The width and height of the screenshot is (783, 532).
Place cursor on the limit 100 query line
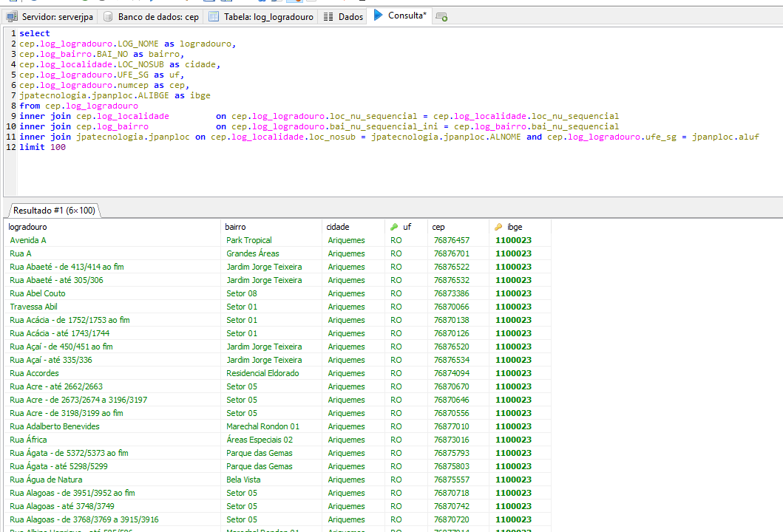42,147
